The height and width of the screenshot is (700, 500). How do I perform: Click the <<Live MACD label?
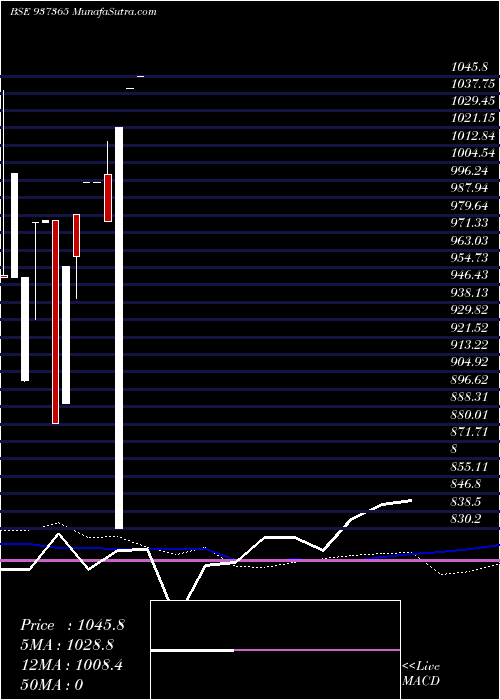tap(421, 674)
